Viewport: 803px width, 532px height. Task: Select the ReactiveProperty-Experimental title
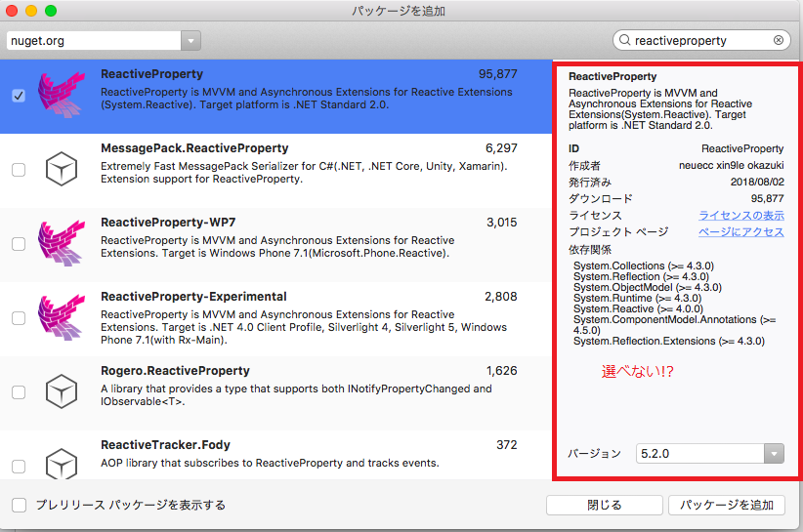point(193,297)
